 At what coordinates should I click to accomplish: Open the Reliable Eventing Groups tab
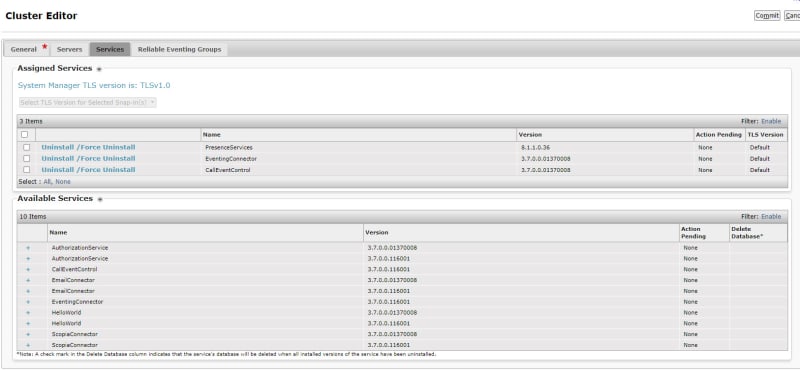tap(180, 50)
